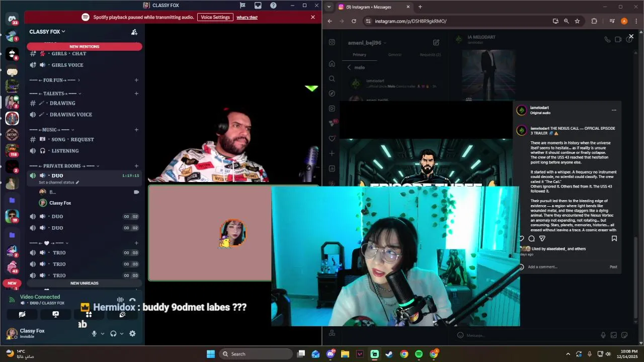
Task: Edit DUO channel status
Action: click(x=59, y=183)
